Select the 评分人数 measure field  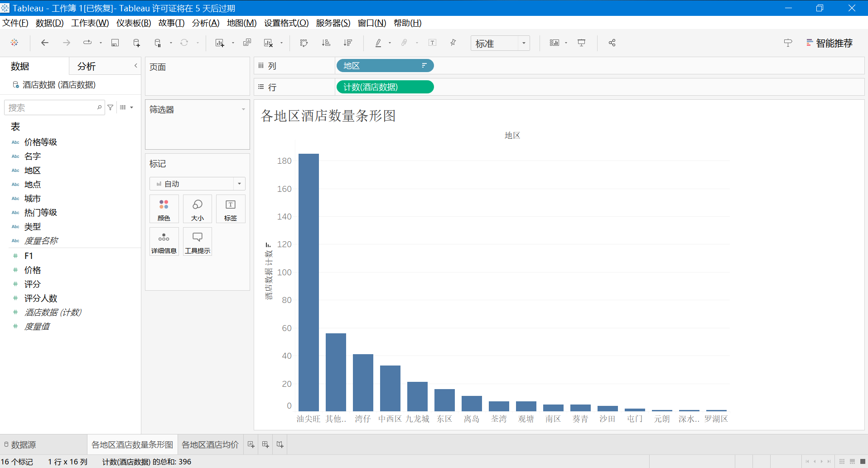tap(41, 298)
